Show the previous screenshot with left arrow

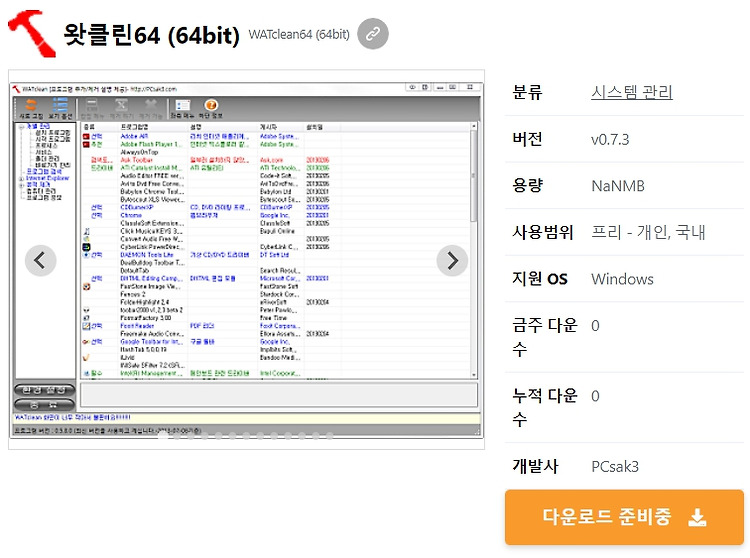click(x=41, y=261)
